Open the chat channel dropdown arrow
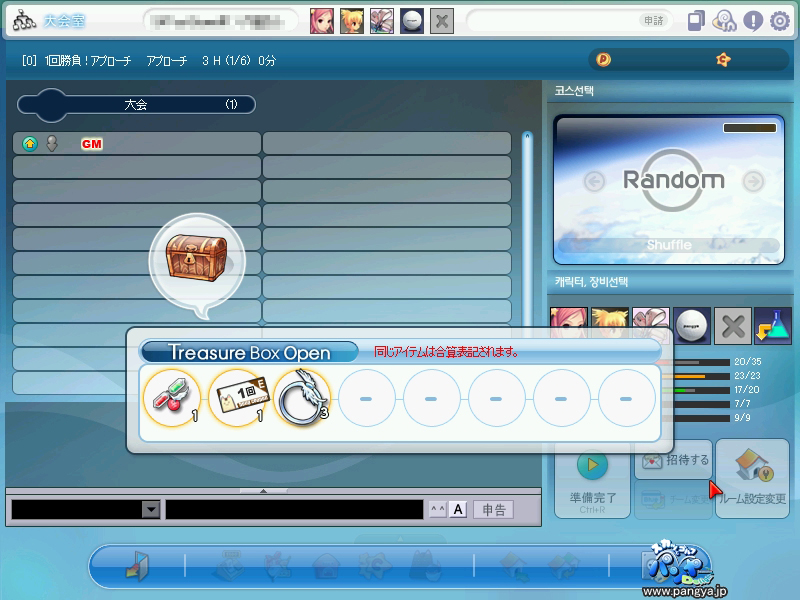Image resolution: width=800 pixels, height=600 pixels. [x=151, y=509]
